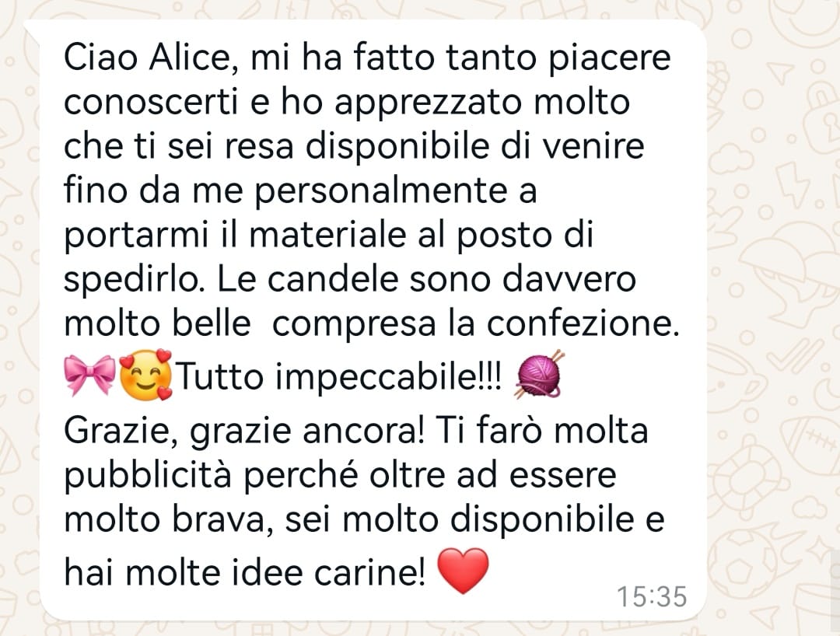
Task: Click the chat wallpaper right of the bubble
Action: [x=772, y=321]
